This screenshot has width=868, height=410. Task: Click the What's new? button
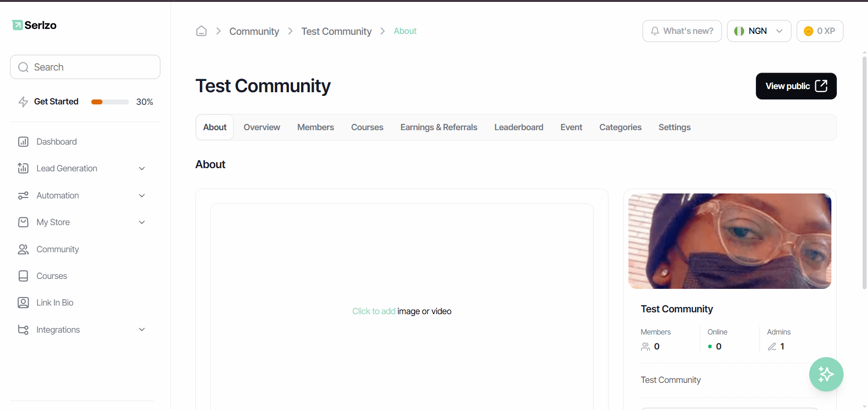tap(682, 31)
